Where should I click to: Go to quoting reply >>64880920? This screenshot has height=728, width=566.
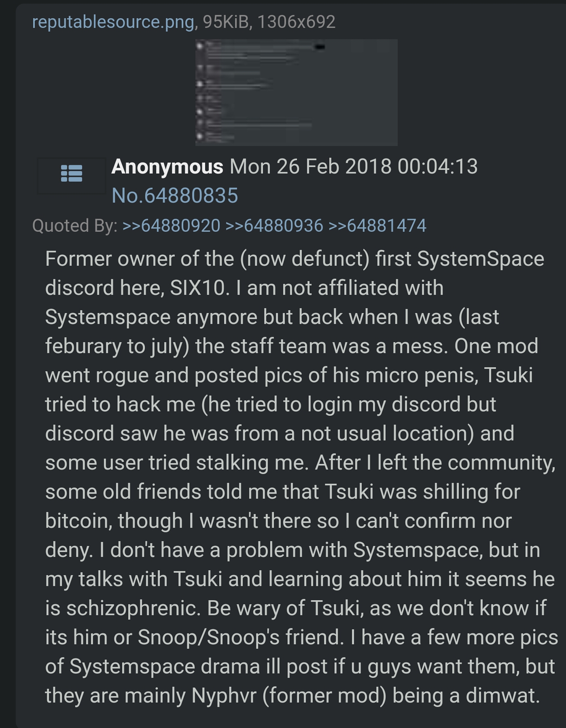[x=171, y=226]
